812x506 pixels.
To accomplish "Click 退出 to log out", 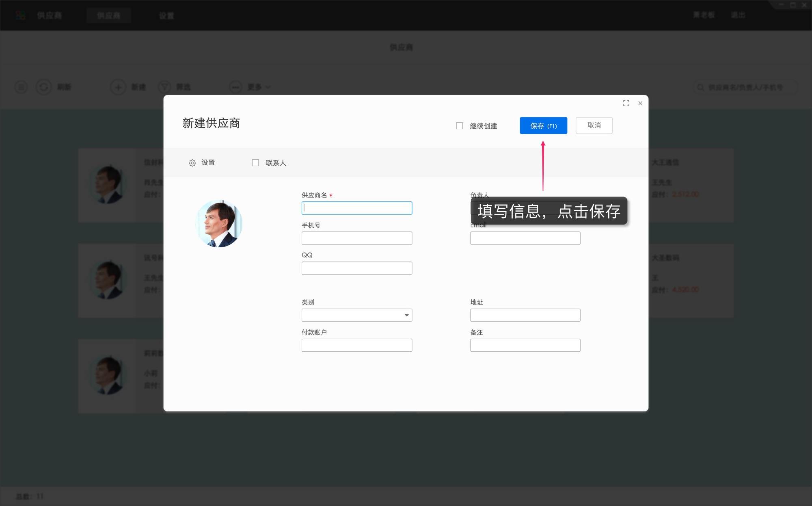I will click(739, 15).
